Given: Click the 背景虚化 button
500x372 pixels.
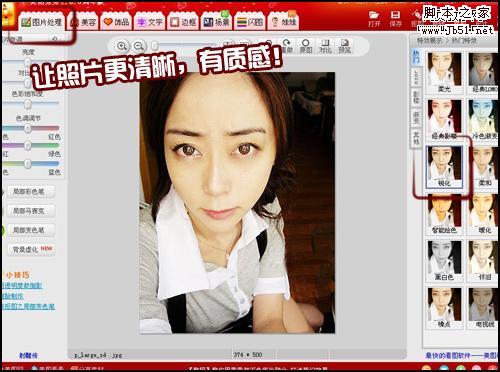Looking at the screenshot, I should (x=31, y=249).
